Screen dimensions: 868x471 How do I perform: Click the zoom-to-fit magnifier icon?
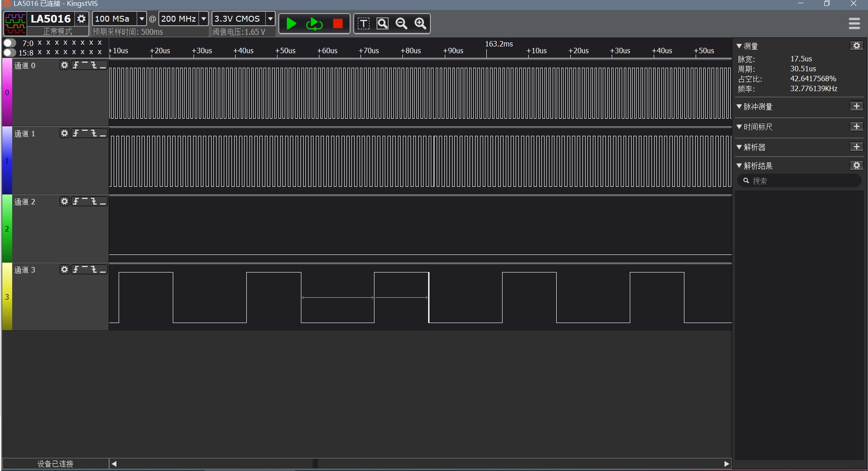click(383, 23)
